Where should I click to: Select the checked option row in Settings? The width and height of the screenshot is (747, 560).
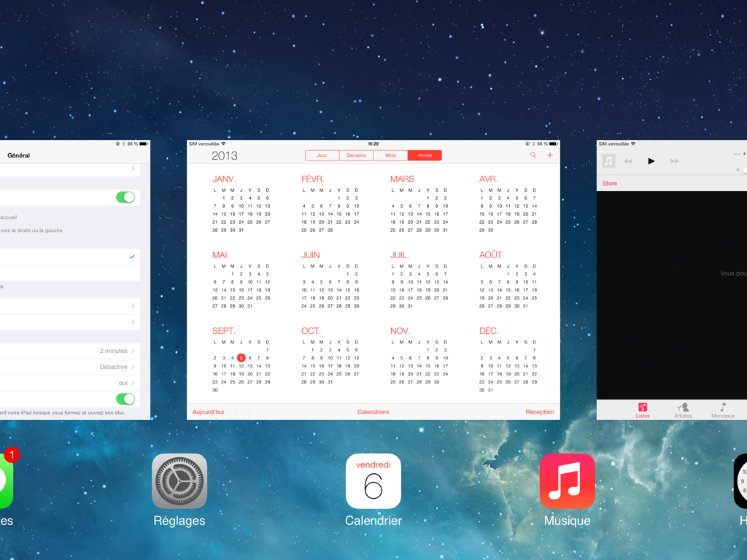pos(70,257)
